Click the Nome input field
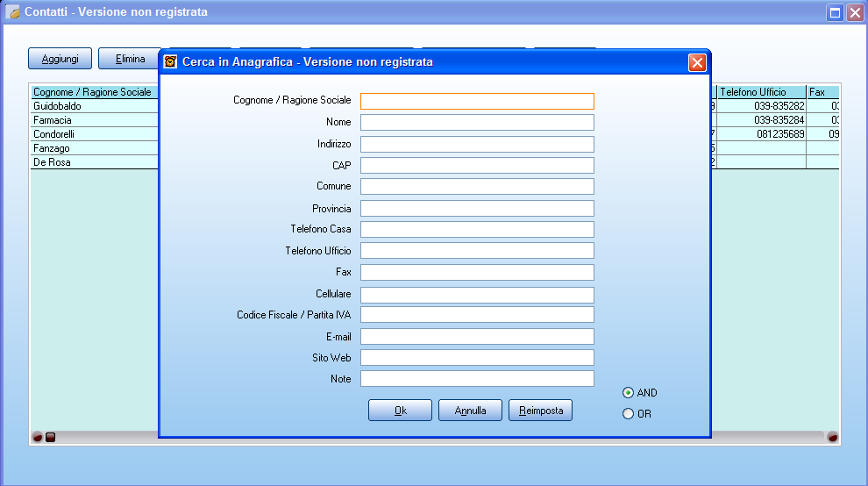868x486 pixels. click(477, 123)
